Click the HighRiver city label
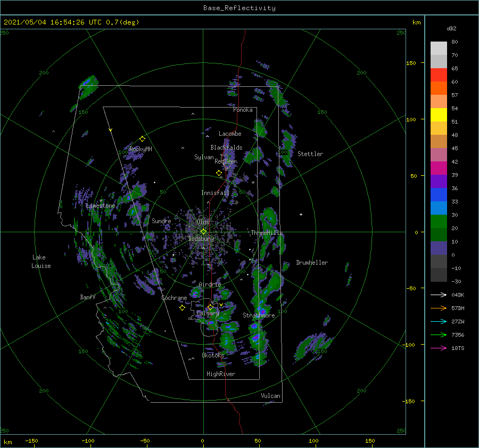This screenshot has height=448, width=479. tap(221, 374)
